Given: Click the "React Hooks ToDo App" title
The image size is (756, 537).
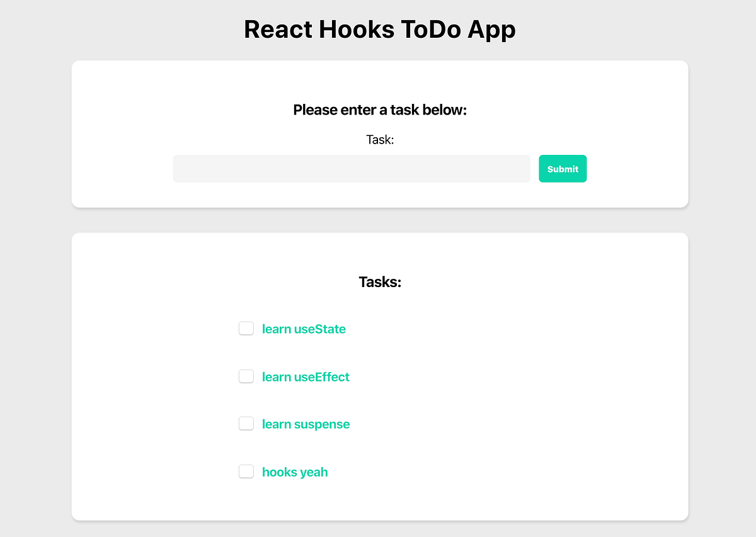Looking at the screenshot, I should (x=380, y=29).
